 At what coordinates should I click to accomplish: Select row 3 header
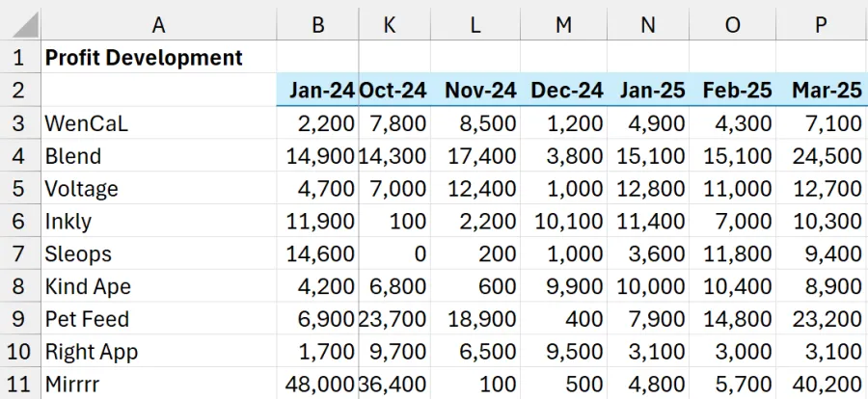click(x=20, y=122)
